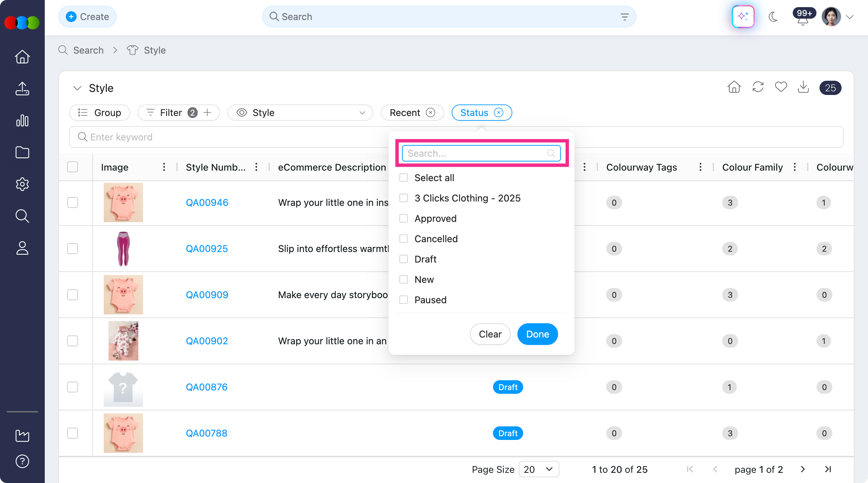Open the upload icon in sidebar

[22, 89]
